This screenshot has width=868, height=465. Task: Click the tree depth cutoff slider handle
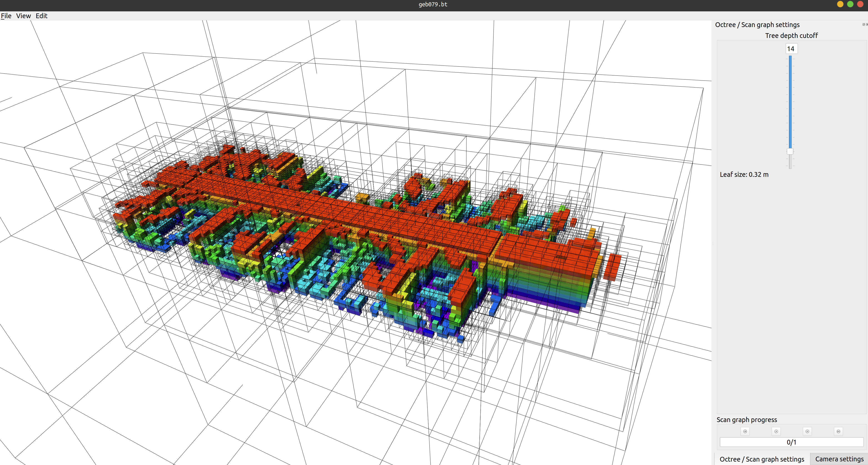click(790, 151)
